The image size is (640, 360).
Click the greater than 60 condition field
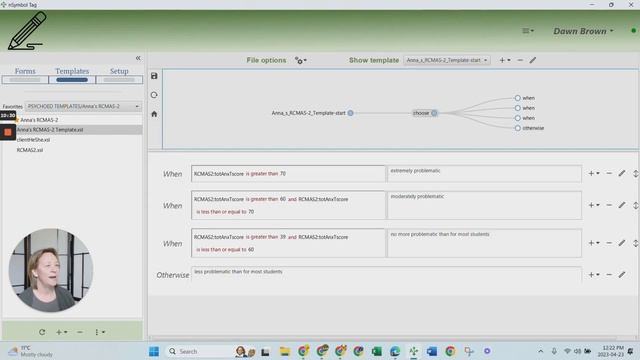[288, 205]
